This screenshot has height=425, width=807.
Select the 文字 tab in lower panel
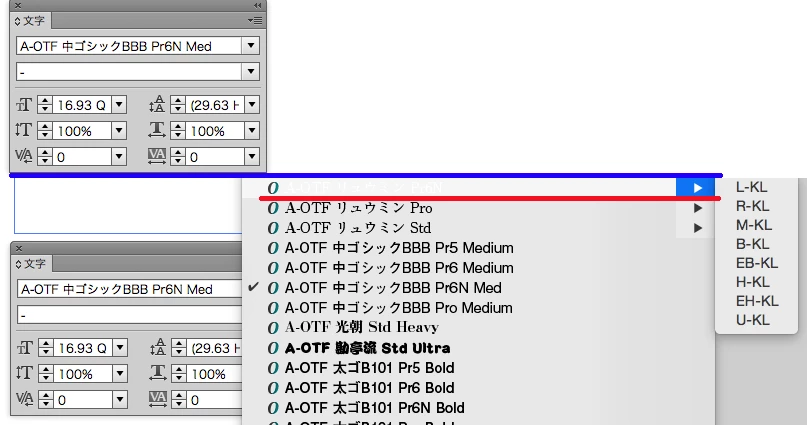pyautogui.click(x=31, y=264)
